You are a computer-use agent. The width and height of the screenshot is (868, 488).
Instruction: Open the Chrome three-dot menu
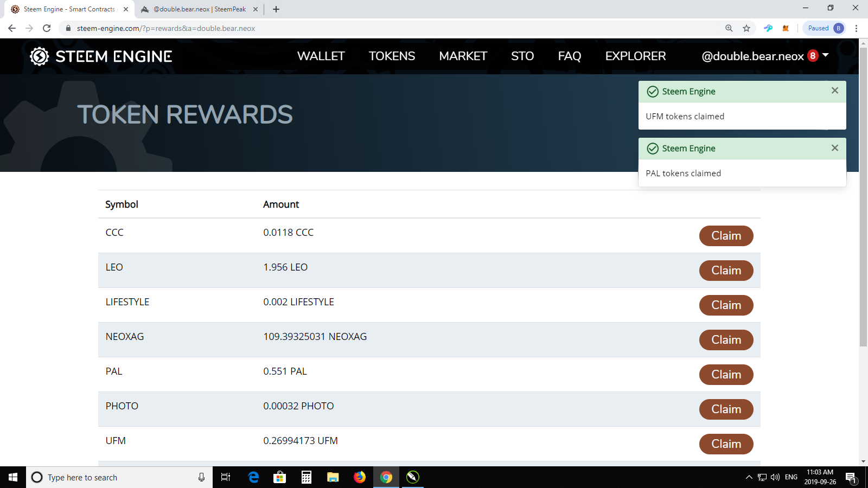point(857,28)
